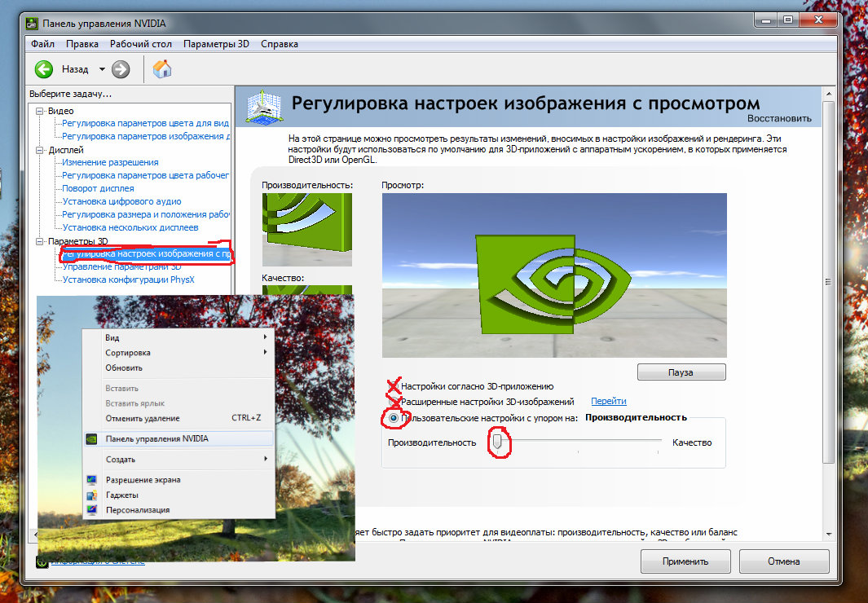Choose Гаджеты in the context menu
The width and height of the screenshot is (868, 603).
[x=178, y=495]
